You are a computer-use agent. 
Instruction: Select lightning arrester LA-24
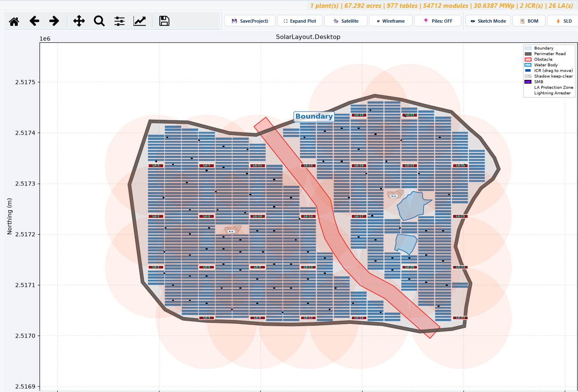460,267
